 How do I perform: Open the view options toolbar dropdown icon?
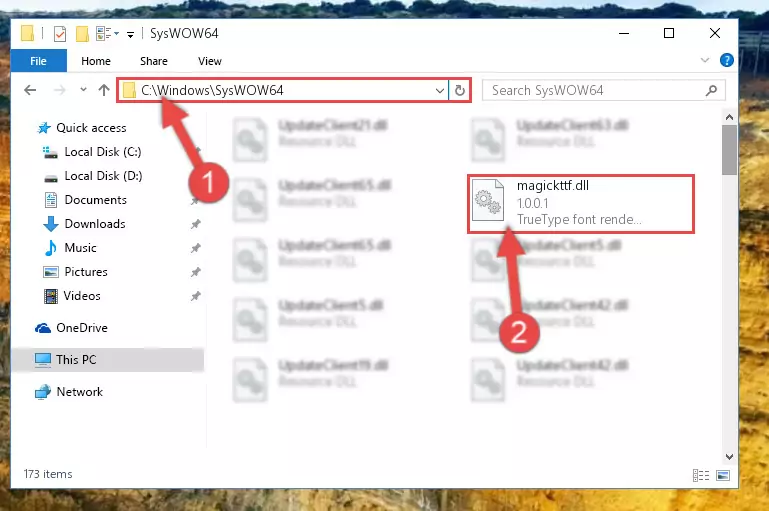coord(107,33)
